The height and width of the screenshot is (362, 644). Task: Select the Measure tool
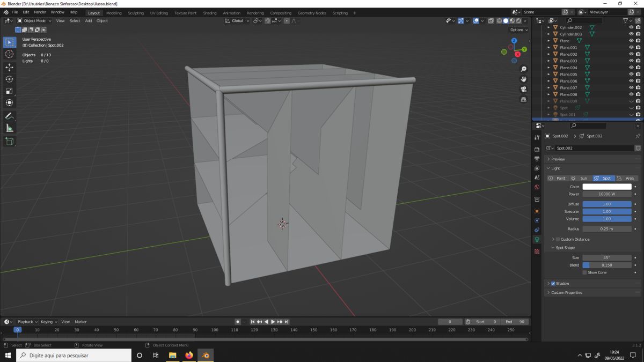point(9,128)
